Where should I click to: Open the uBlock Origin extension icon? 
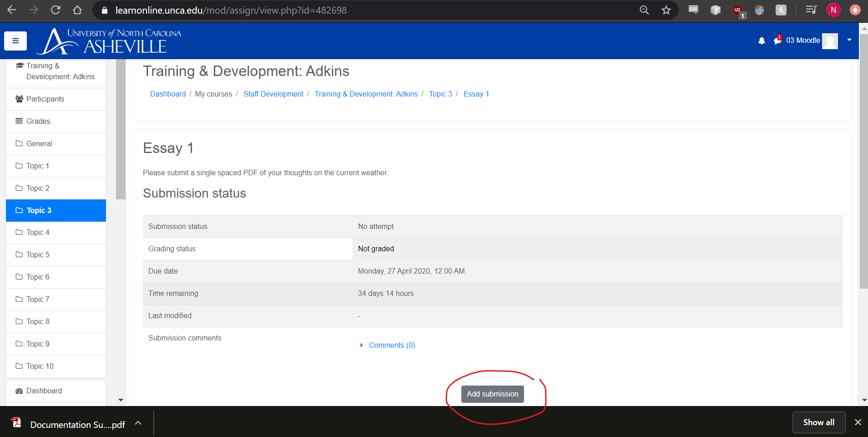point(737,10)
